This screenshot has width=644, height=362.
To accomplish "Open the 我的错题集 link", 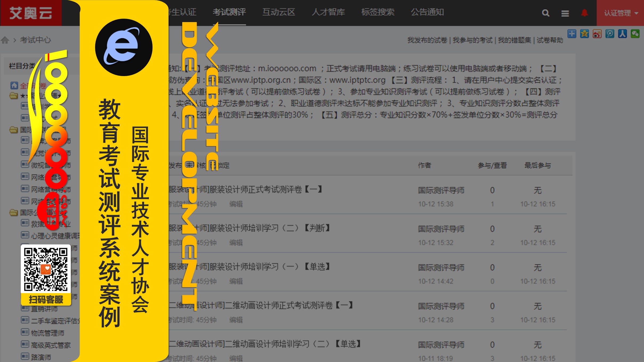I will [x=514, y=40].
